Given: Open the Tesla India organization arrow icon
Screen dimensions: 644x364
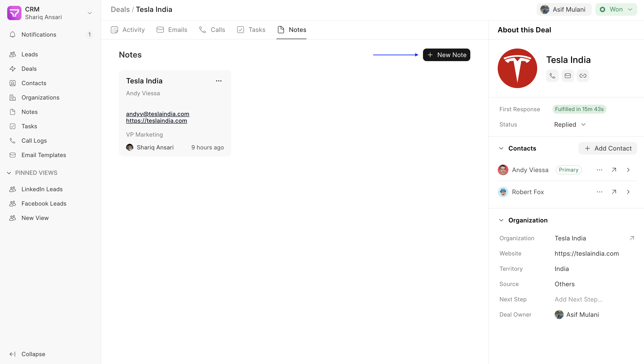Looking at the screenshot, I should [x=632, y=238].
